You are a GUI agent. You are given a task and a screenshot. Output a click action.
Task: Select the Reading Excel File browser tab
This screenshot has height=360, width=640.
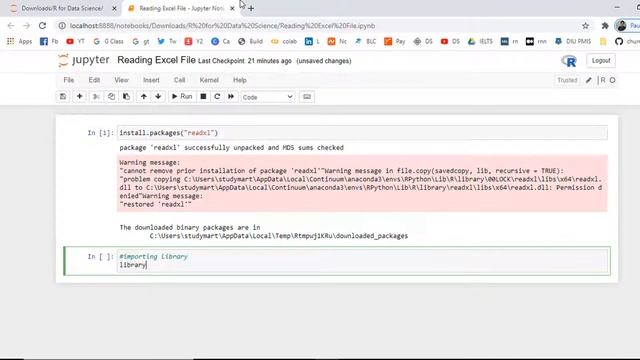(x=181, y=8)
